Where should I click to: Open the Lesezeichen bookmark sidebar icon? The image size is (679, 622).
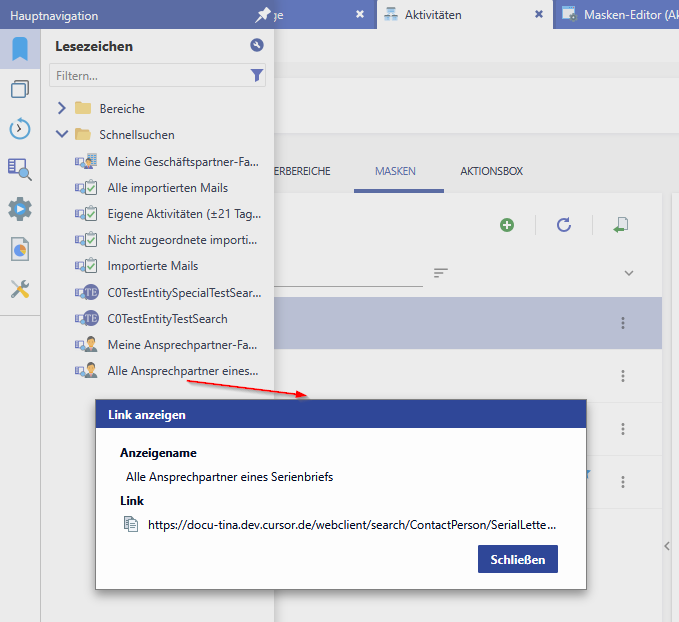click(x=20, y=49)
